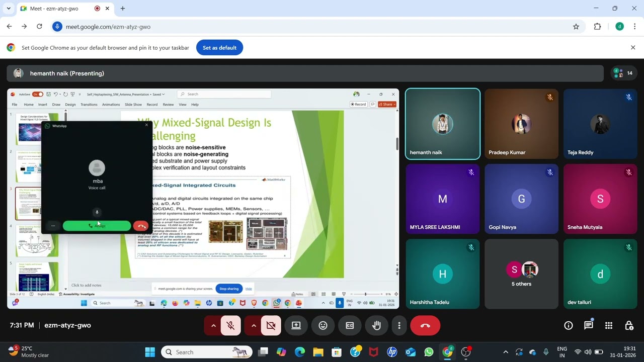The image size is (644, 362).
Task: Open the 5 others participant tile
Action: [521, 274]
